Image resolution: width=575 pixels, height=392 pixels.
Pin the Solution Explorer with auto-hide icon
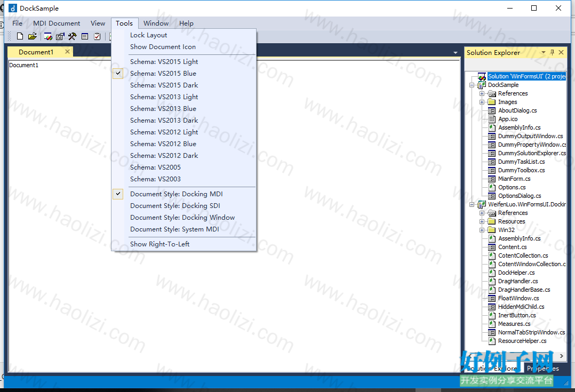pos(552,52)
